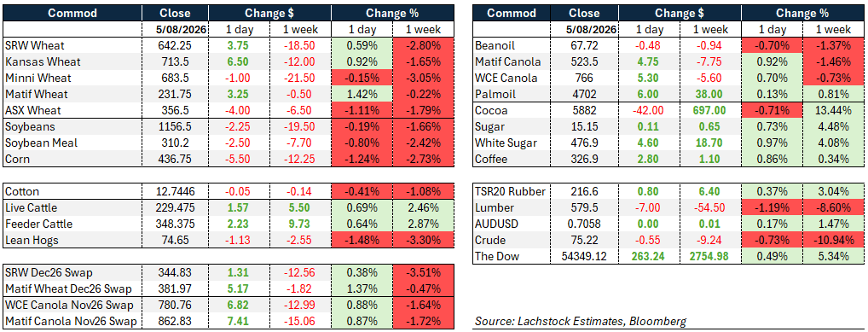
Task: Select the SRW Dec26 Swap -3.51% cell
Action: pos(424,273)
